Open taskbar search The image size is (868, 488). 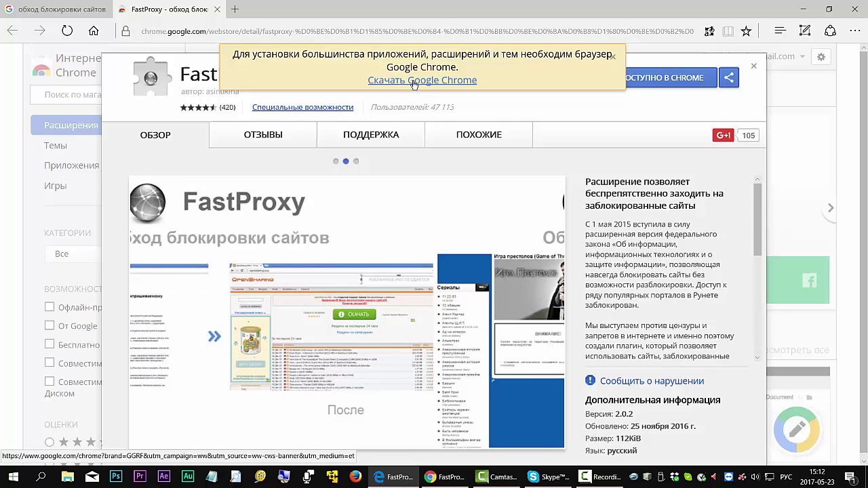pos(41,476)
